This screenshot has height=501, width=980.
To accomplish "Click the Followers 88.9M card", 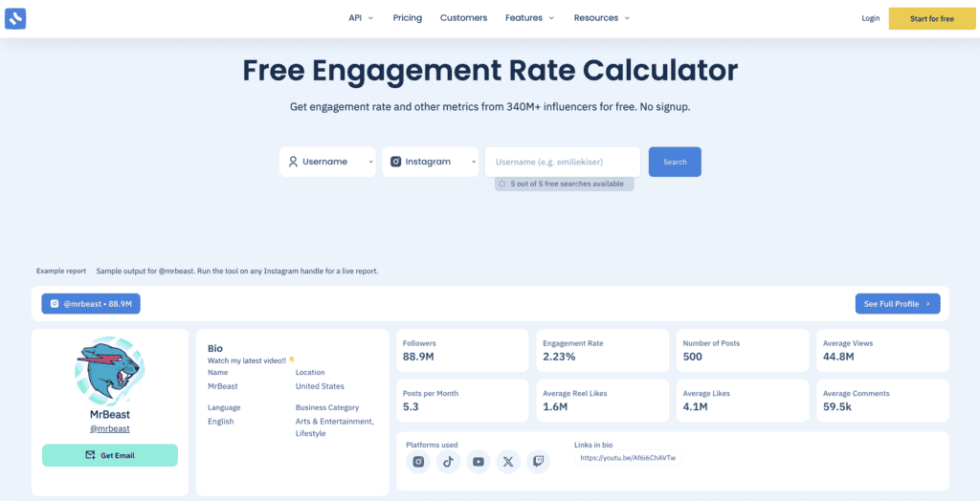I will pos(462,351).
